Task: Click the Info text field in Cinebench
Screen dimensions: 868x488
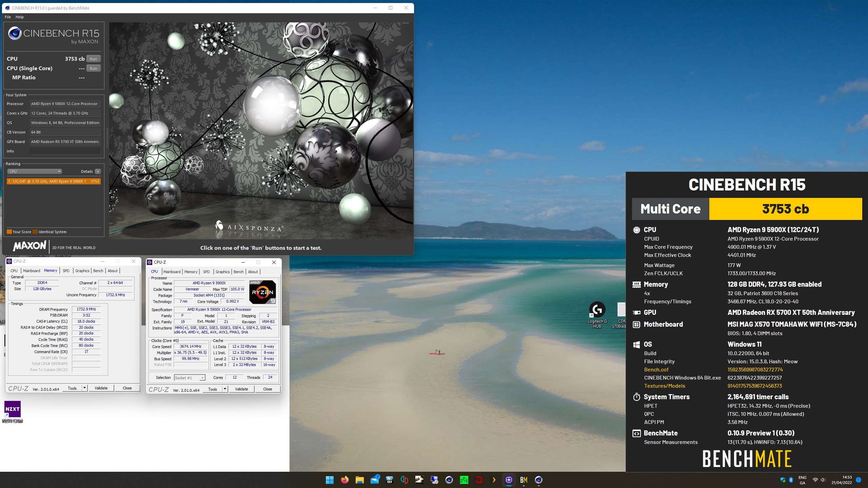Action: 65,151
